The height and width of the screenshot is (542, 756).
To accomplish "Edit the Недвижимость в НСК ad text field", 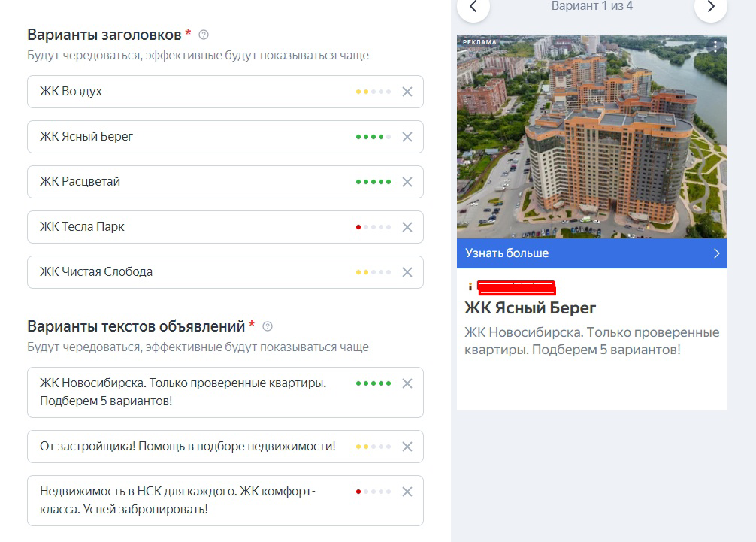I will click(225, 501).
